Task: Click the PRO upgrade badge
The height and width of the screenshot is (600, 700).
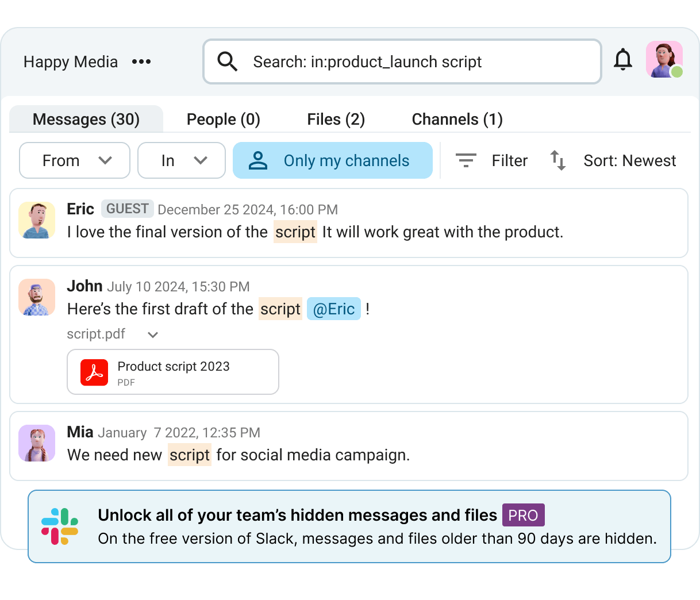Action: [523, 515]
